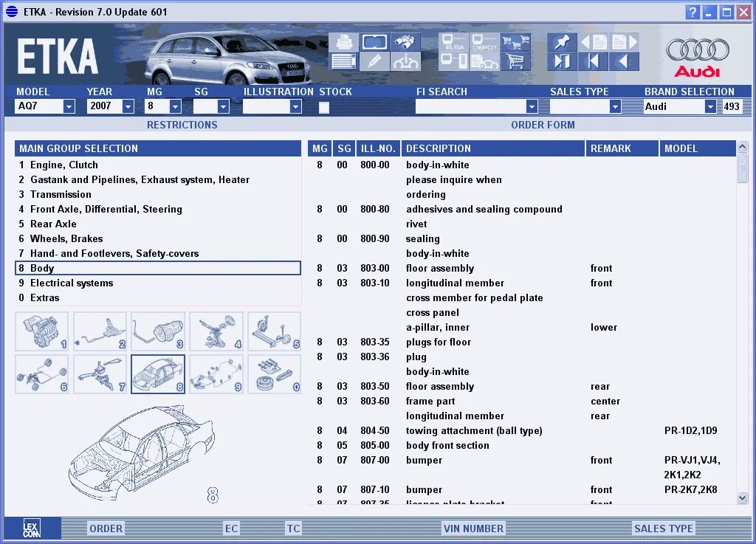The height and width of the screenshot is (544, 756).
Task: Open the BRAND SELECTION dropdown
Action: click(710, 106)
